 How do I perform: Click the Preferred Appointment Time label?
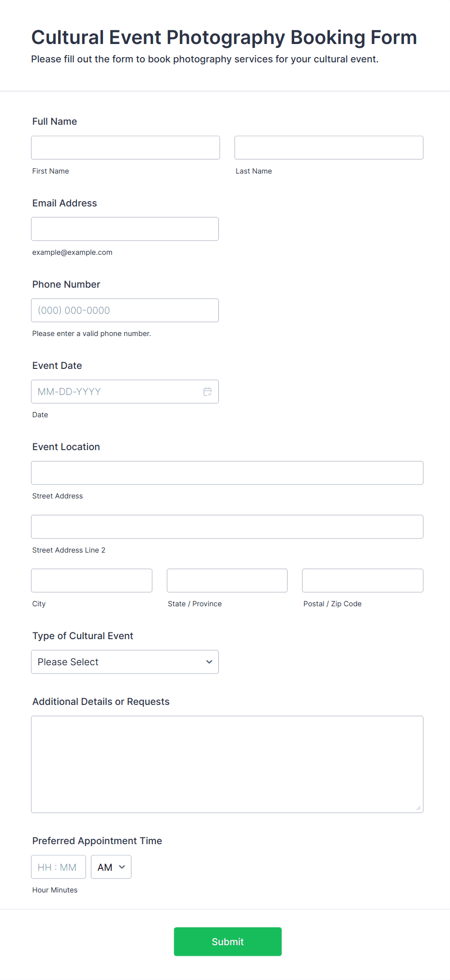(x=97, y=841)
